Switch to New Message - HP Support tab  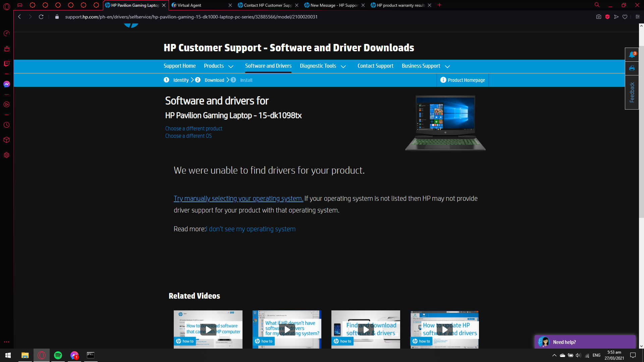334,5
